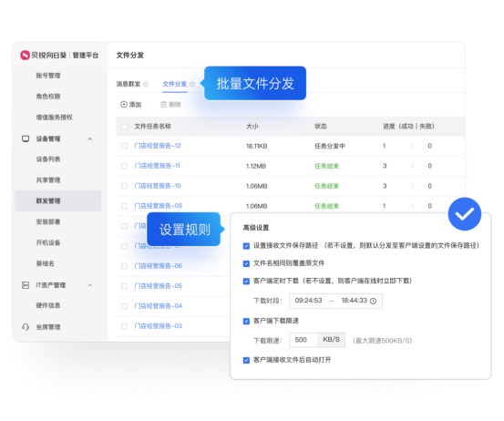
Task: Click the clock icon in 下载时段 field
Action: coord(373,301)
